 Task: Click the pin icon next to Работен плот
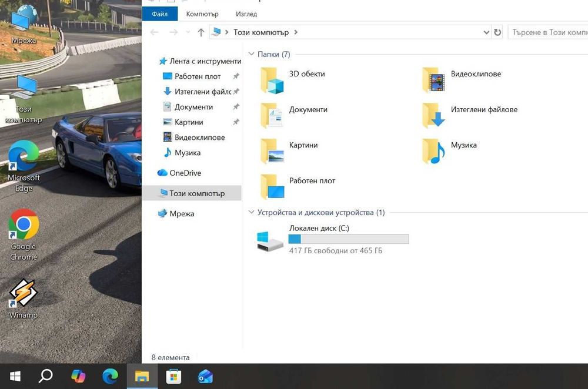coord(236,76)
